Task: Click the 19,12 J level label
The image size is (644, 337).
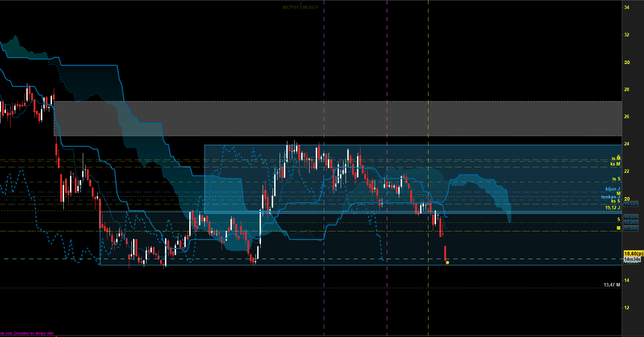Action: click(x=612, y=207)
